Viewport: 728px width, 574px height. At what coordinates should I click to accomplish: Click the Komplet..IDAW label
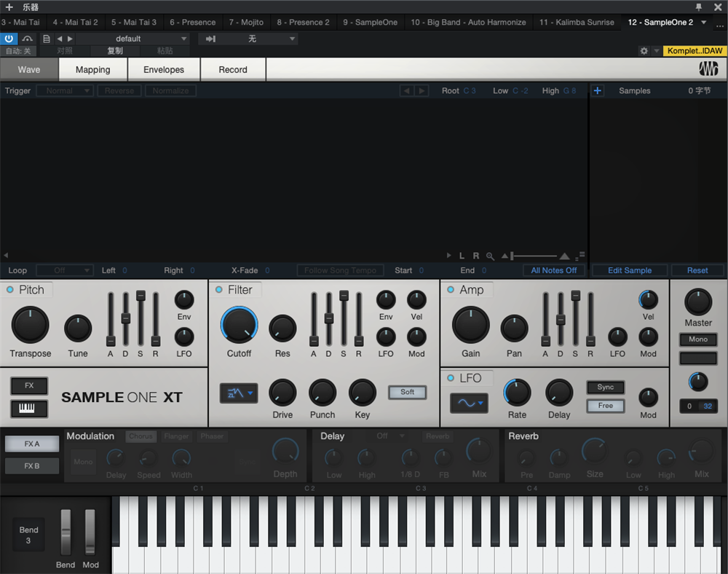[x=695, y=50]
